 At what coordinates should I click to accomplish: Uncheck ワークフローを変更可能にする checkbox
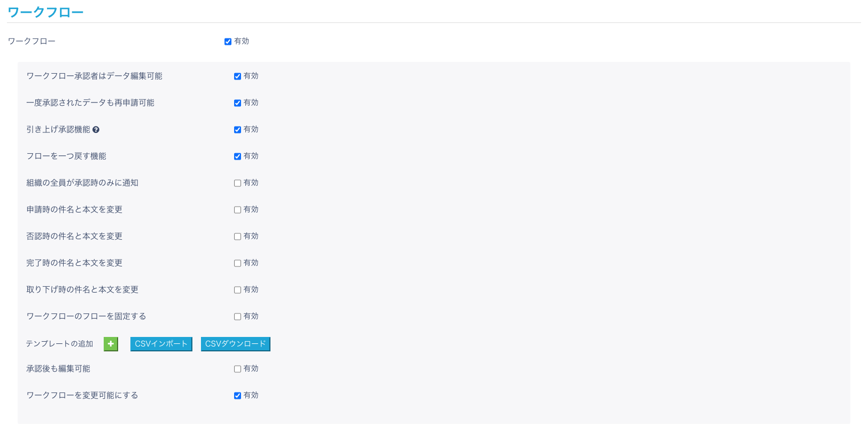[237, 396]
